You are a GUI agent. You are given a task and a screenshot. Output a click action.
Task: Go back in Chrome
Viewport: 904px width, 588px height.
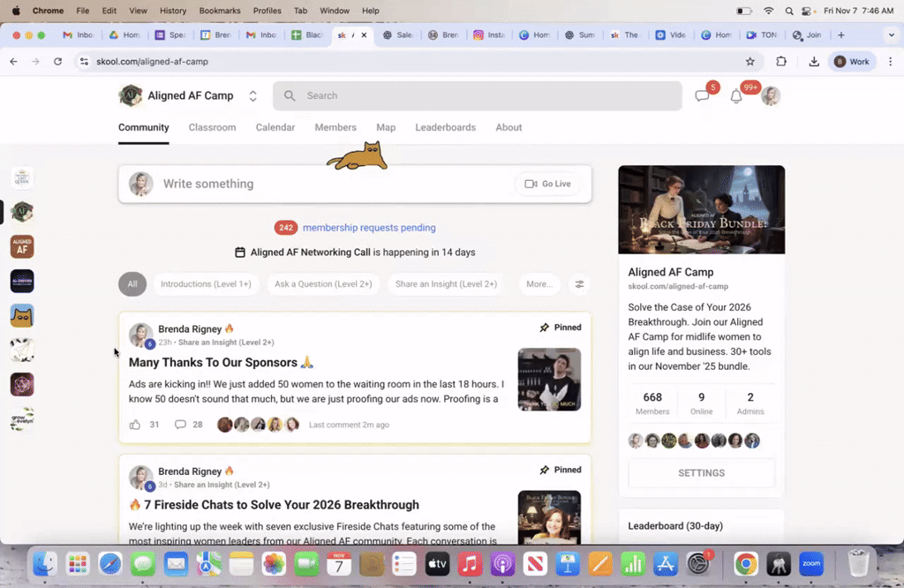click(14, 62)
